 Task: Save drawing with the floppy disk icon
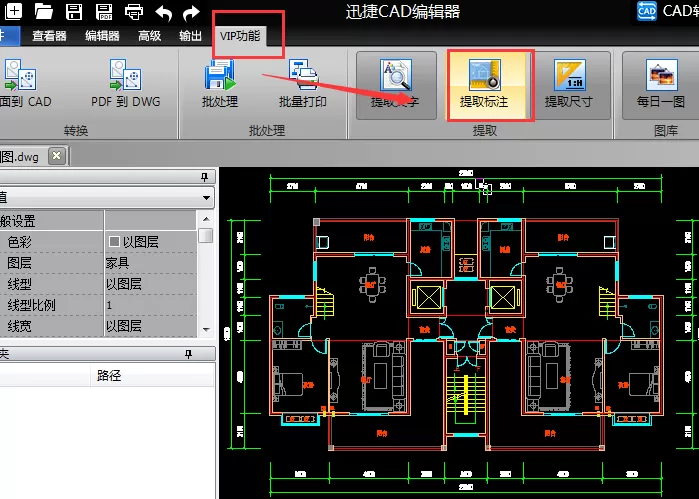pyautogui.click(x=74, y=11)
